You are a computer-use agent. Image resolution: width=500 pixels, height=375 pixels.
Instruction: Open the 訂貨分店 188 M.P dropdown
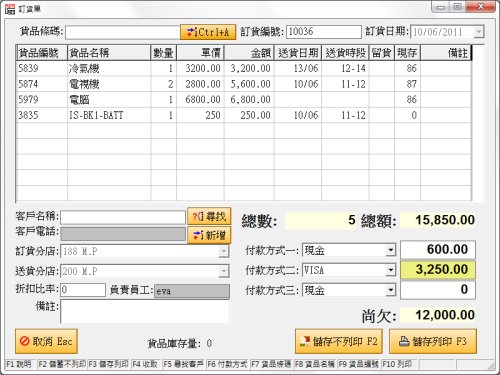(x=224, y=251)
